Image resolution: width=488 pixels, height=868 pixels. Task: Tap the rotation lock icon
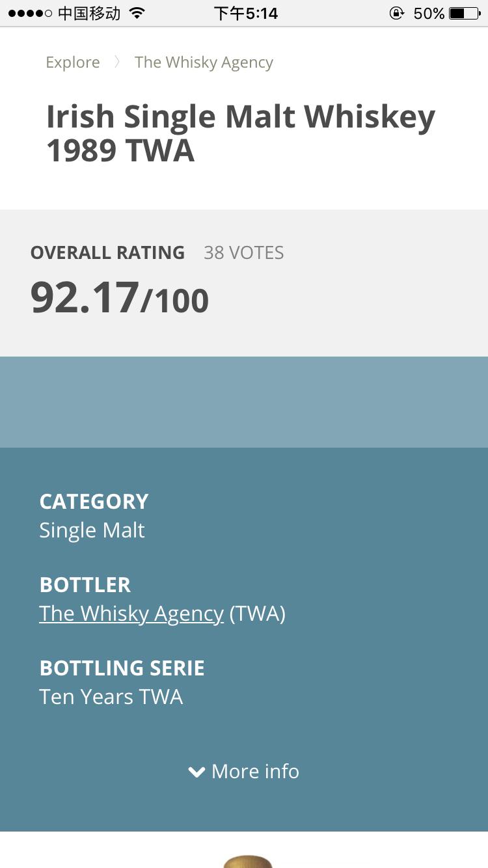396,13
